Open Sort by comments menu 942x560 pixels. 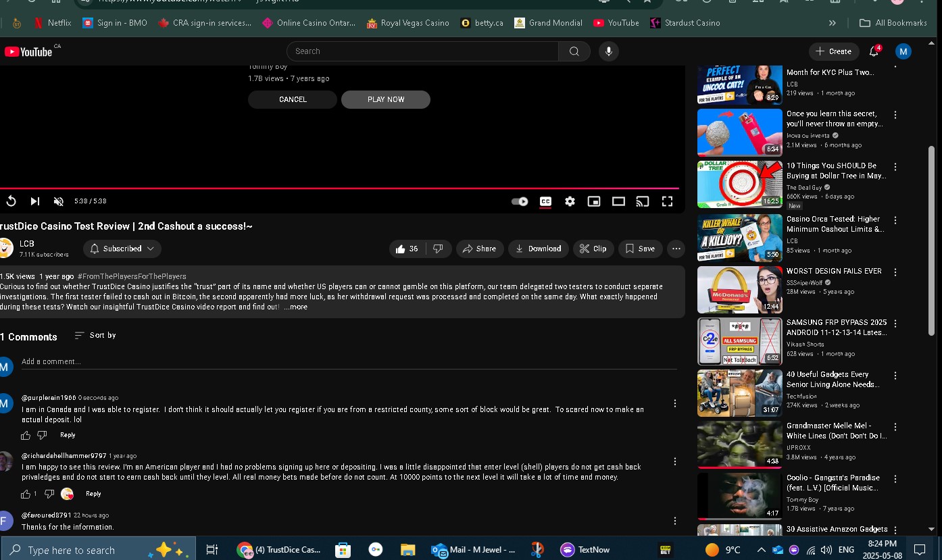pyautogui.click(x=95, y=336)
